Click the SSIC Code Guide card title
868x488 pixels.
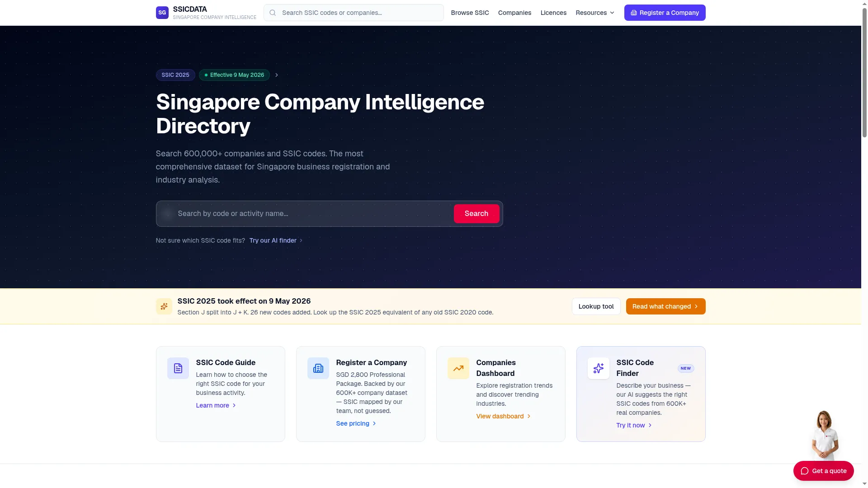(x=226, y=362)
